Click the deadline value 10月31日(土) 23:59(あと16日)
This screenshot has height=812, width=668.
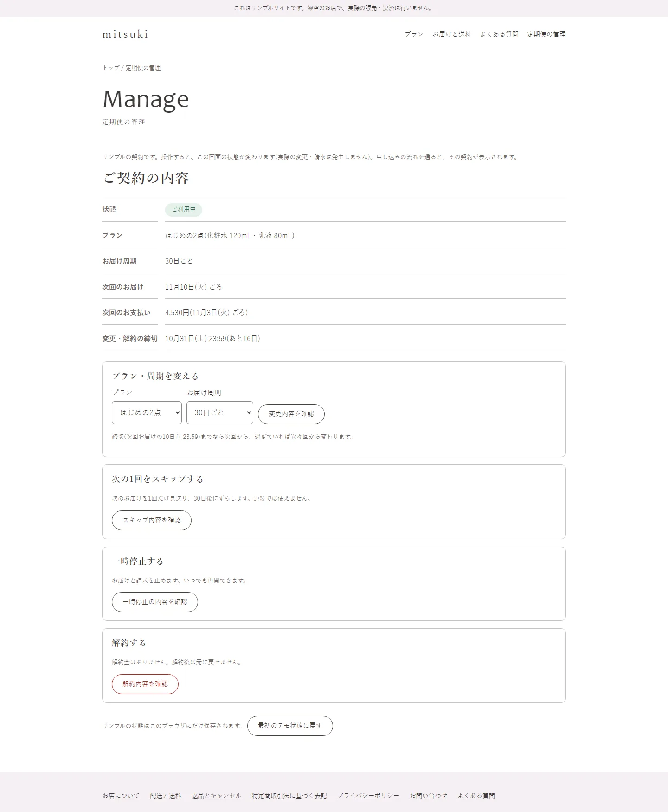(212, 339)
